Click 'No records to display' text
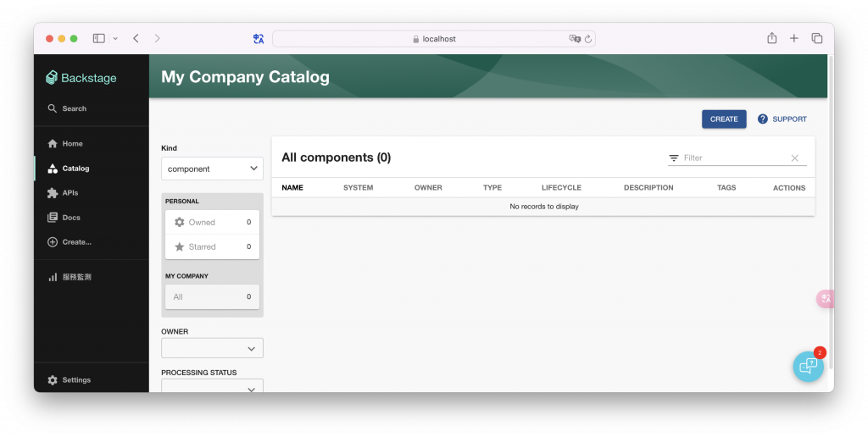Image resolution: width=868 pixels, height=437 pixels. pyautogui.click(x=543, y=207)
